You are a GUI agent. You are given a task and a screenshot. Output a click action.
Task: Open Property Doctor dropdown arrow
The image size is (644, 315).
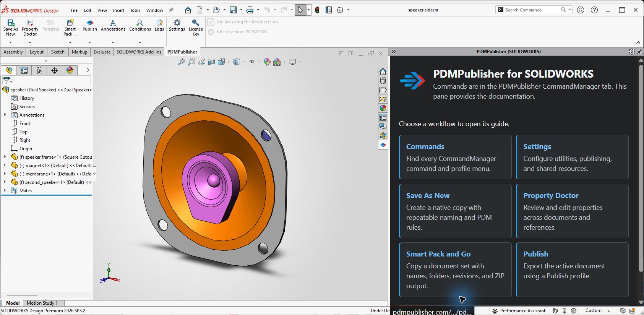30,42
